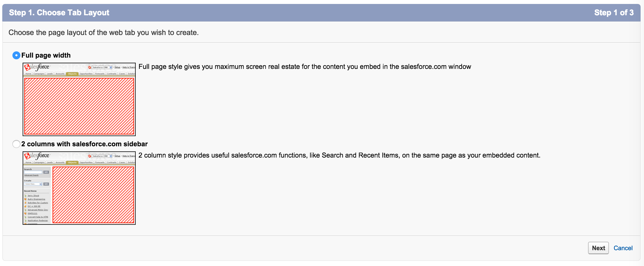Click the red hatched area in full page preview
This screenshot has height=266, width=644.
pyautogui.click(x=79, y=106)
